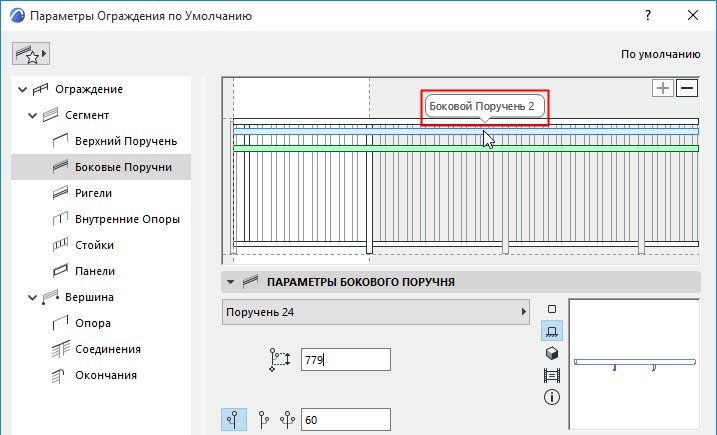This screenshot has width=717, height=435.
Task: Switch preview to 3D cube view
Action: [x=552, y=353]
